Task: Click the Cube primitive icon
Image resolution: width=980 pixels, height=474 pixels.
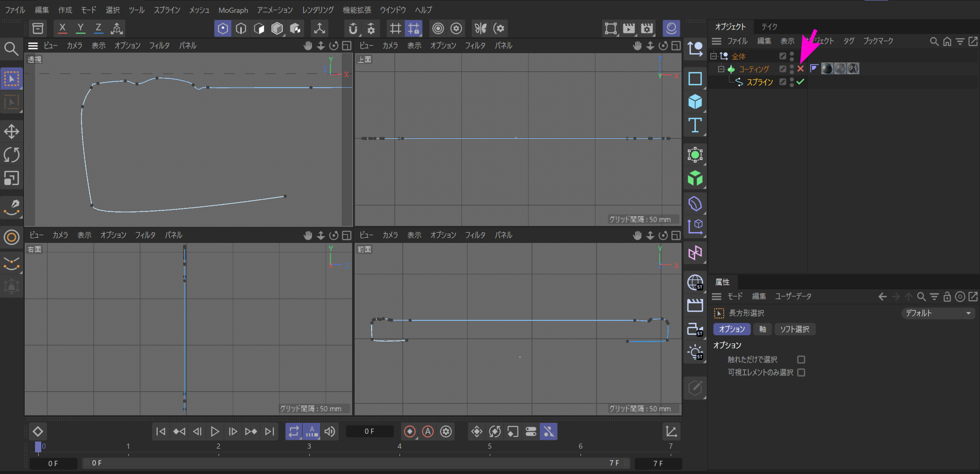Action: [x=695, y=102]
